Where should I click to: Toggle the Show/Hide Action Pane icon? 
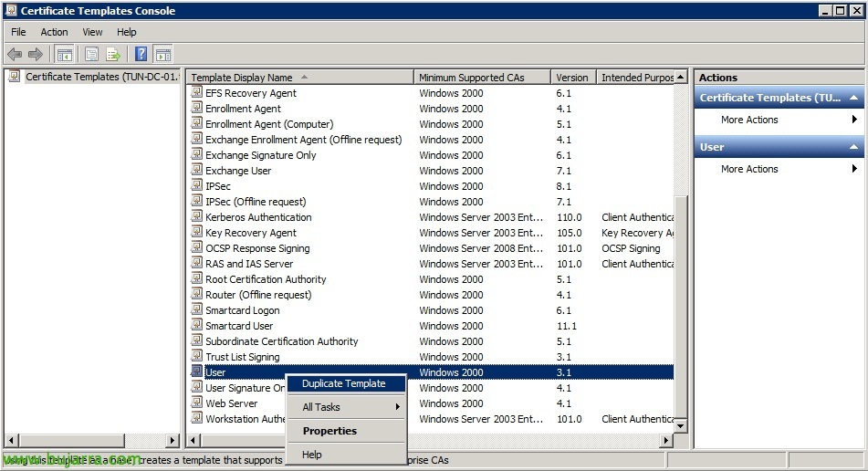(163, 54)
